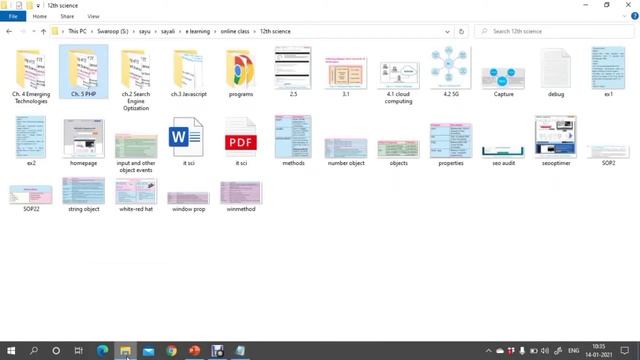
Task: Select the 4.1 cloud computing image
Action: click(398, 82)
